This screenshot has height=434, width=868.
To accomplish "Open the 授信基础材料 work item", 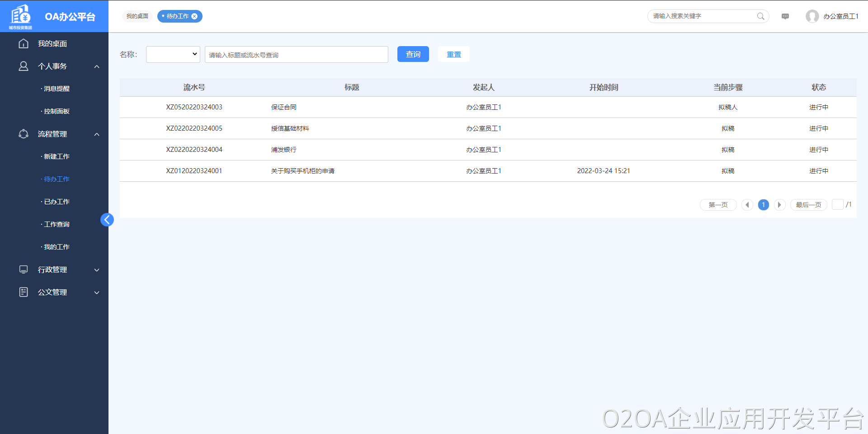I will click(x=290, y=128).
